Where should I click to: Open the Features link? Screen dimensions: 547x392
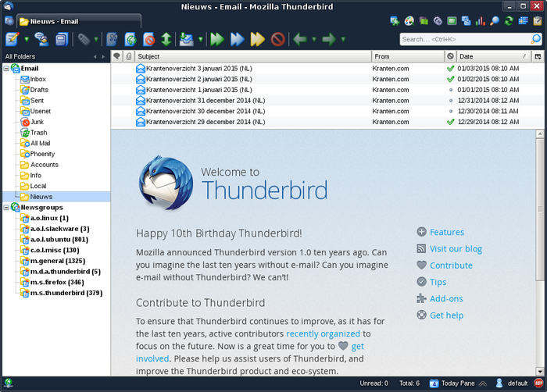[x=447, y=232]
